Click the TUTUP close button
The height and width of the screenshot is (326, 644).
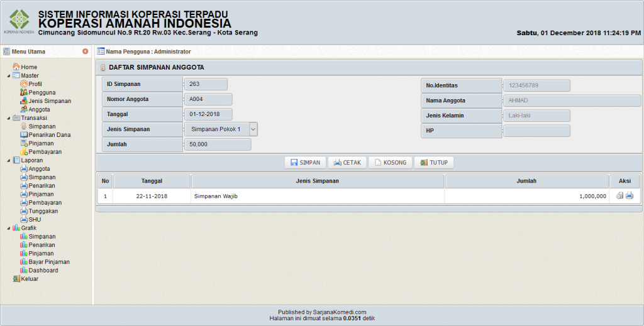tap(434, 163)
